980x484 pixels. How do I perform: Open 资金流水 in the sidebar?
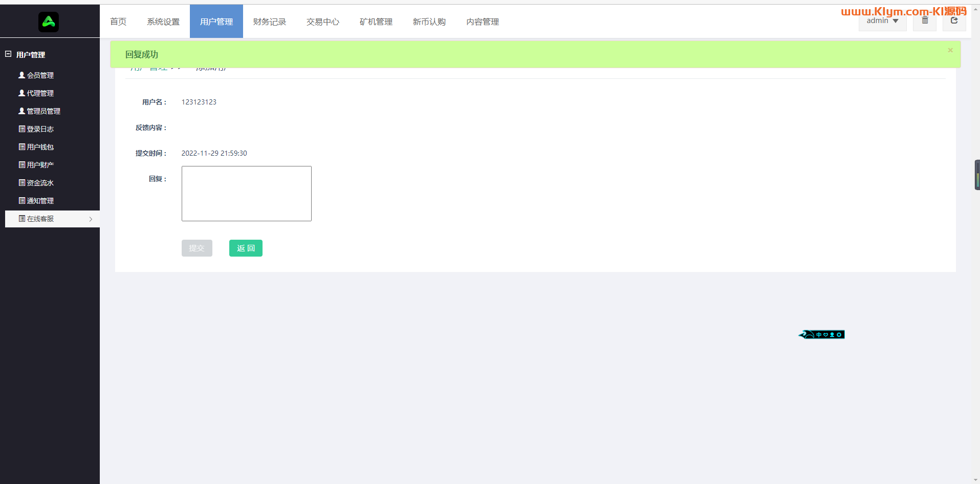click(x=36, y=183)
